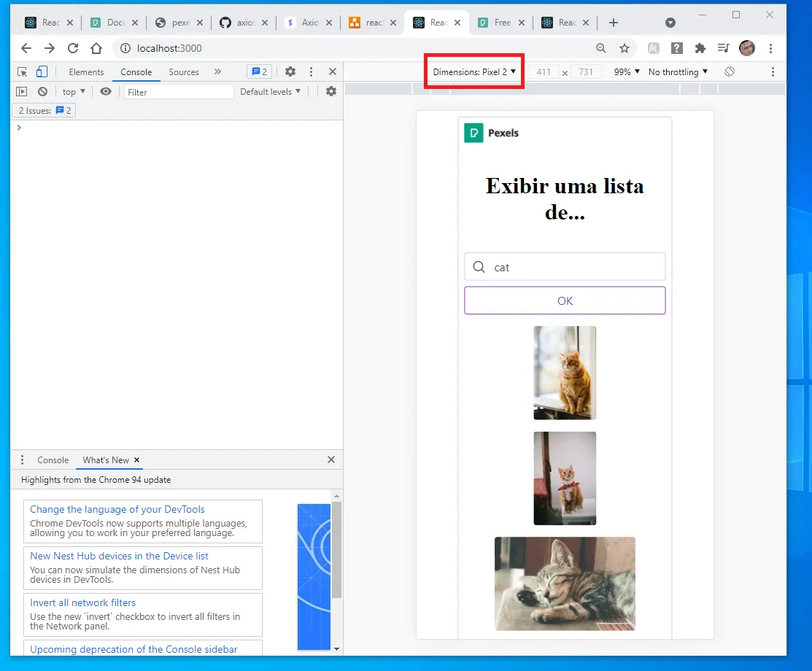Open DevTools settings gear

tap(290, 72)
